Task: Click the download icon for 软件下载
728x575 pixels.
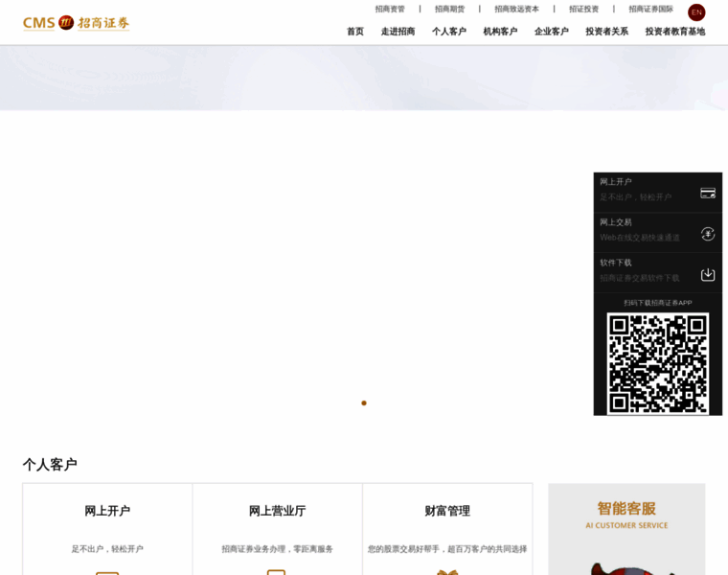Action: (x=708, y=275)
